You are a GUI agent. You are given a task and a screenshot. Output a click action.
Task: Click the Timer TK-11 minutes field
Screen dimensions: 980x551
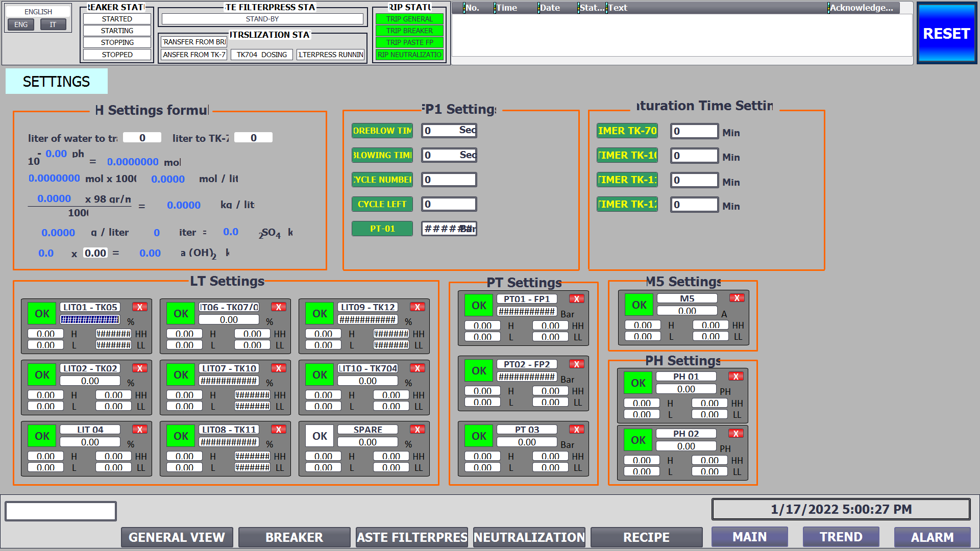(695, 180)
